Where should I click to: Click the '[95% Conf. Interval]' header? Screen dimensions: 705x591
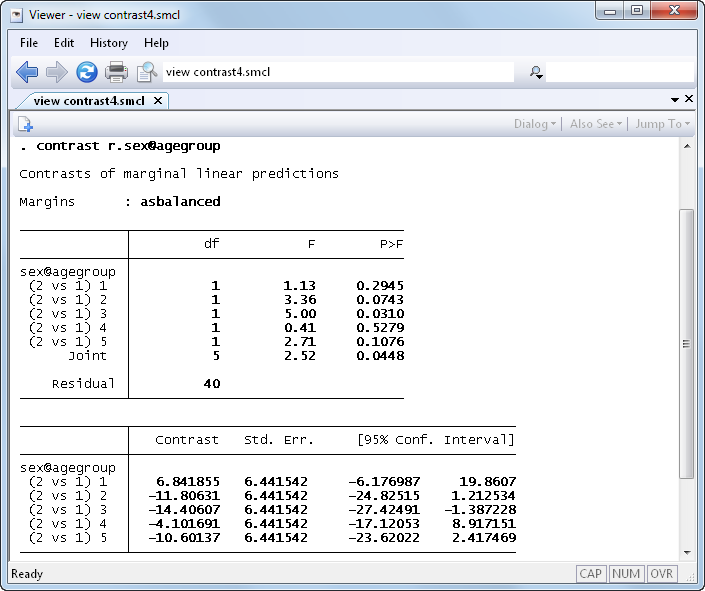pos(436,439)
